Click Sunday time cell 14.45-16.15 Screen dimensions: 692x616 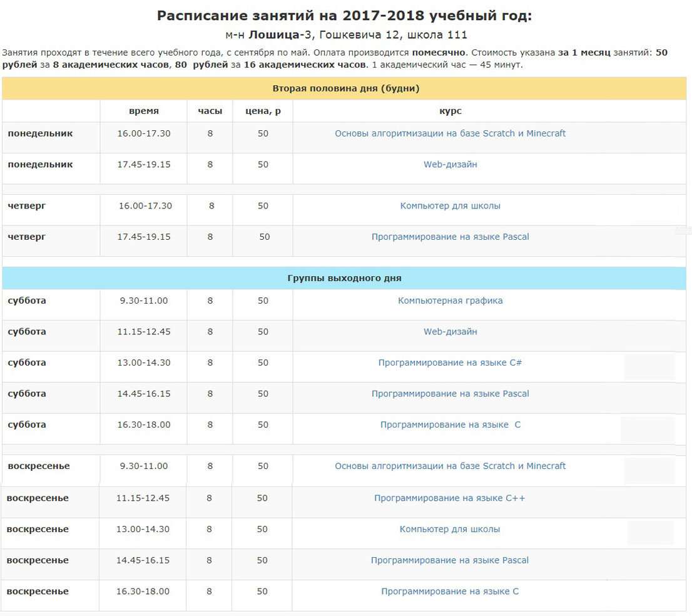click(x=143, y=560)
